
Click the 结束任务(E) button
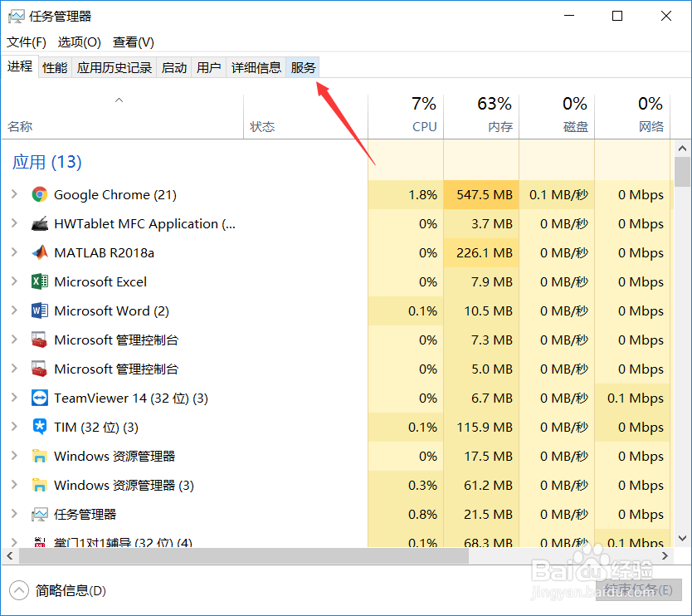coord(639,589)
